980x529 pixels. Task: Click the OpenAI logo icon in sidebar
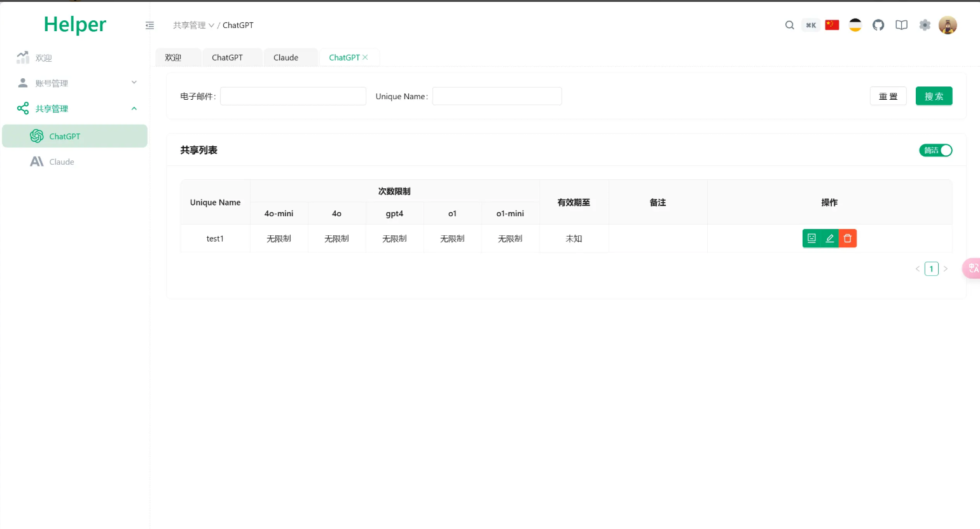[x=37, y=136]
